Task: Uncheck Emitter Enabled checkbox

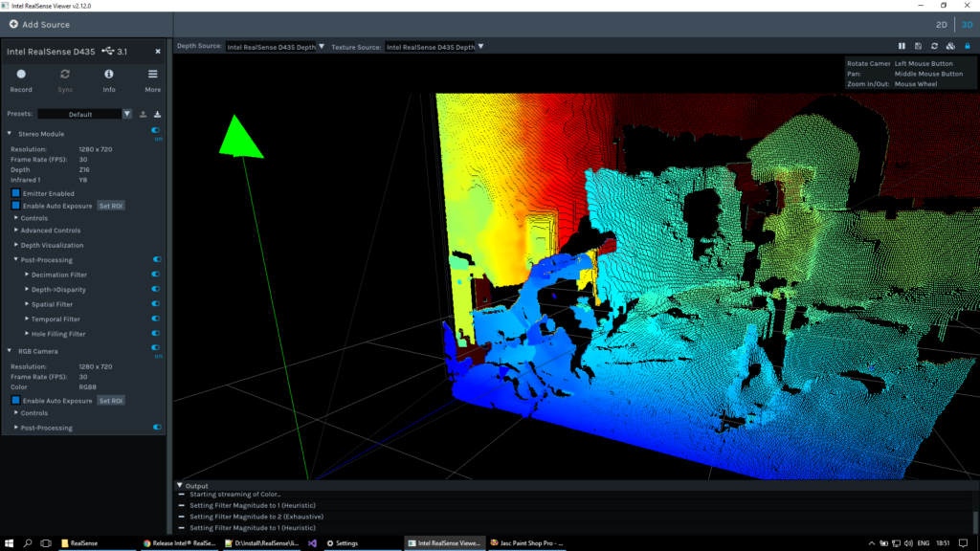Action: pyautogui.click(x=15, y=193)
